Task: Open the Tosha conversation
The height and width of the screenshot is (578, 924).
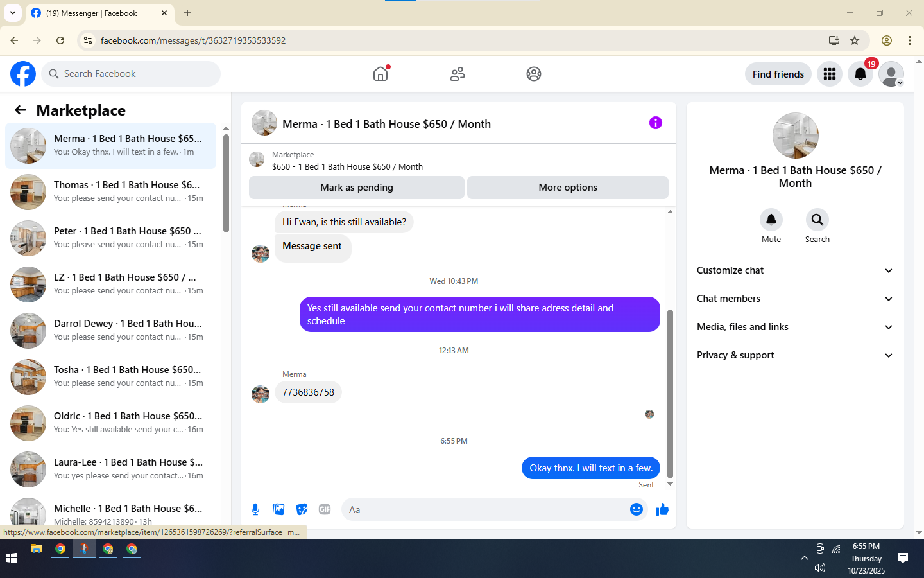Action: coord(110,377)
